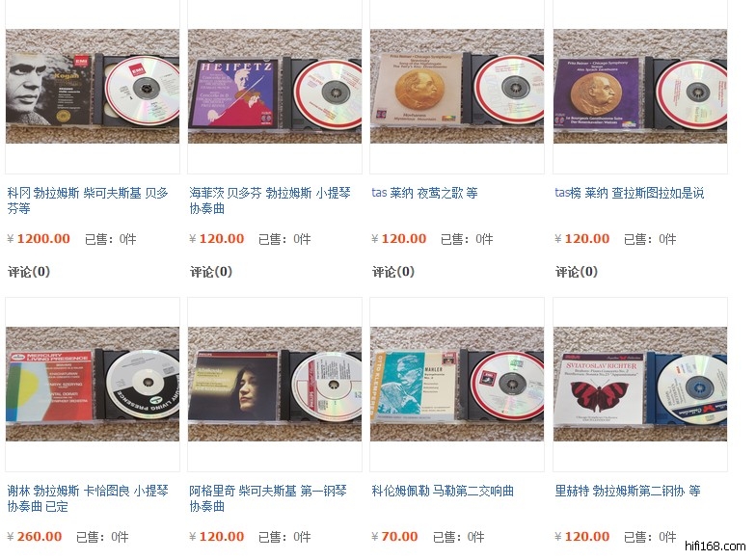This screenshot has height=560, width=756.
Task: View the Klemperer Mahler CD image
Action: (457, 384)
